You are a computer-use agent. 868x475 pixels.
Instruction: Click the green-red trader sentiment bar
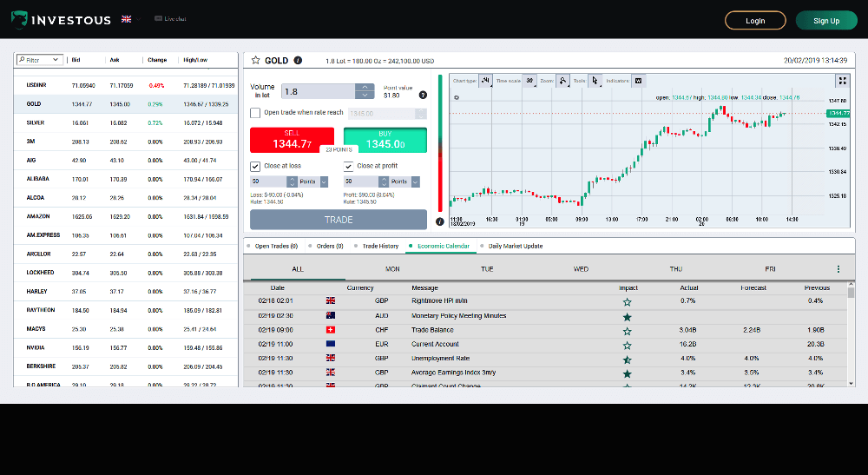(440, 142)
